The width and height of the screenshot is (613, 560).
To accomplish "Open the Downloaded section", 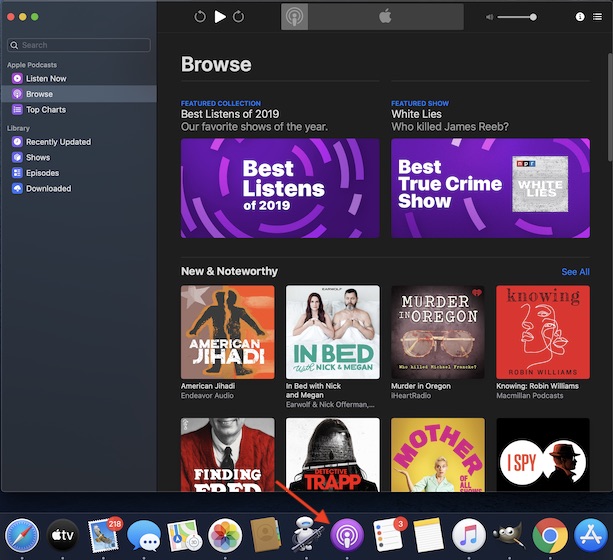I will (x=48, y=188).
